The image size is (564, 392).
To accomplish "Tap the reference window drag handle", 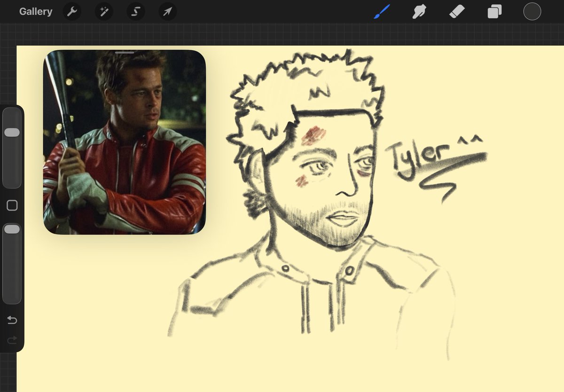I will coord(125,53).
